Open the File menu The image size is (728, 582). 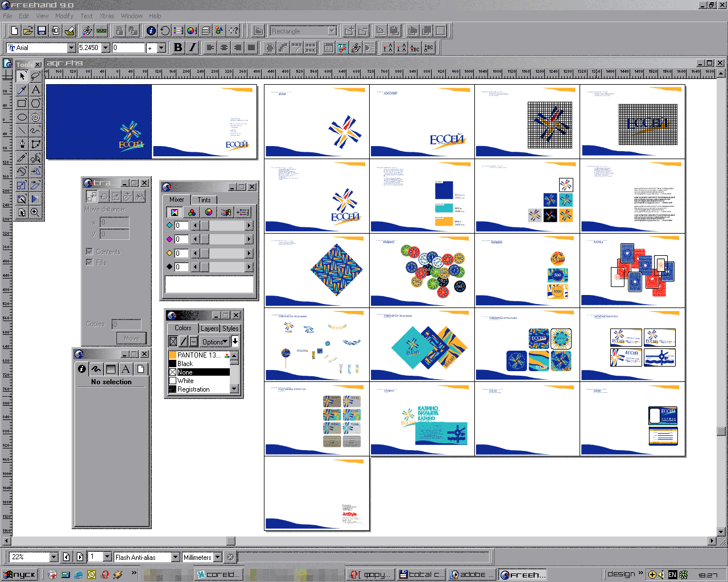7,16
